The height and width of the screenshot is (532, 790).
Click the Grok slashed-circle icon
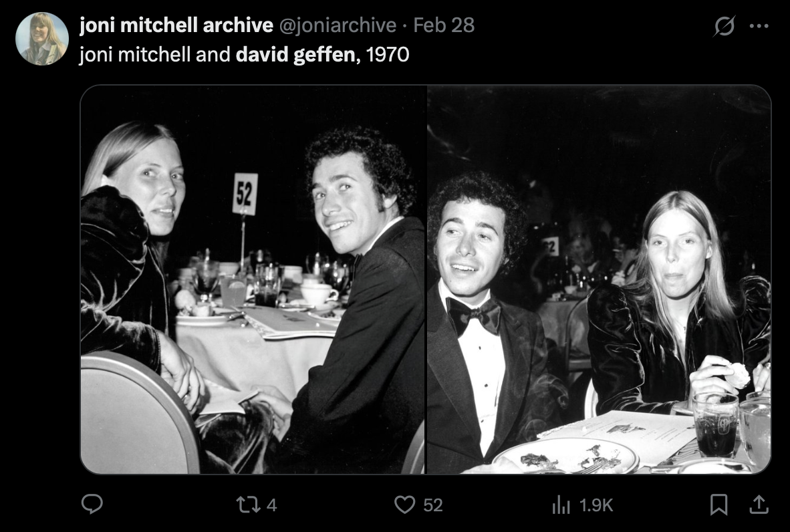pyautogui.click(x=725, y=26)
